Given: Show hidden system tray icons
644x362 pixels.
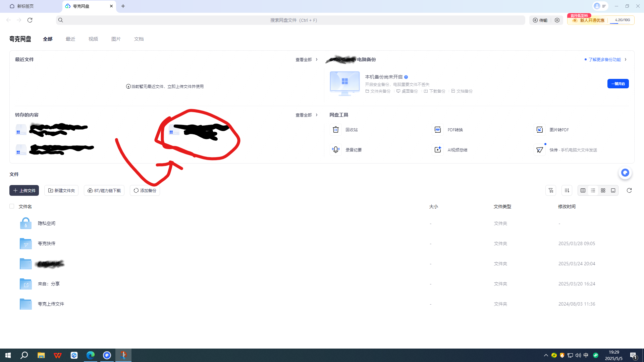Looking at the screenshot, I should [546, 355].
